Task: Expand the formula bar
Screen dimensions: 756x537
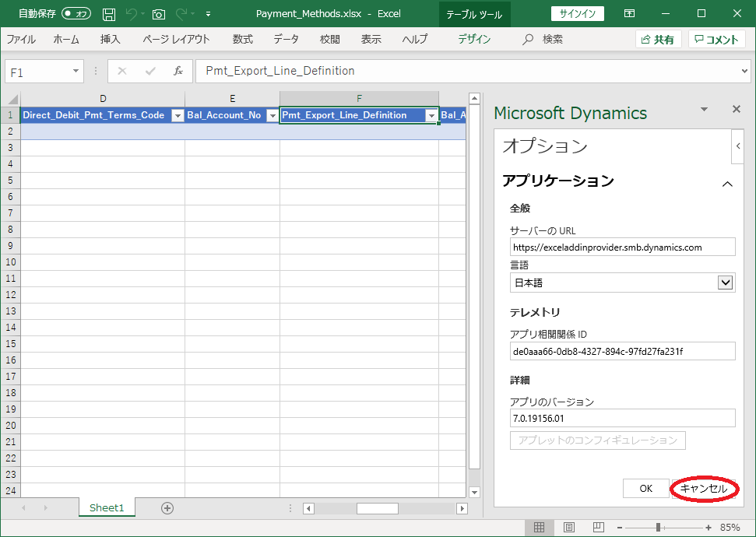Action: (x=745, y=72)
